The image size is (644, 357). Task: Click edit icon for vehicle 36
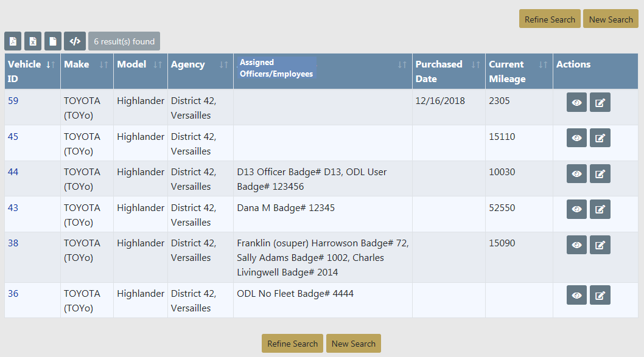tap(600, 296)
